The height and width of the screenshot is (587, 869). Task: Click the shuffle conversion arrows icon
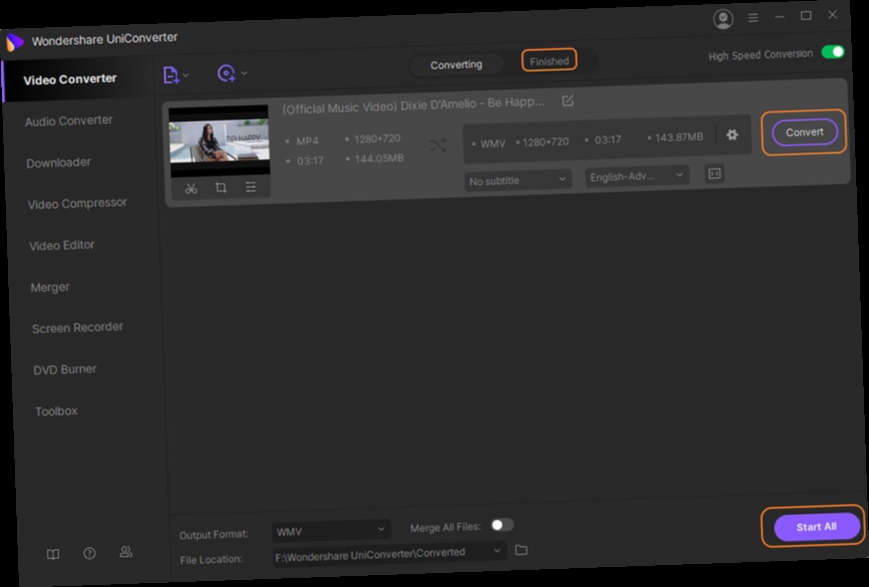tap(438, 145)
